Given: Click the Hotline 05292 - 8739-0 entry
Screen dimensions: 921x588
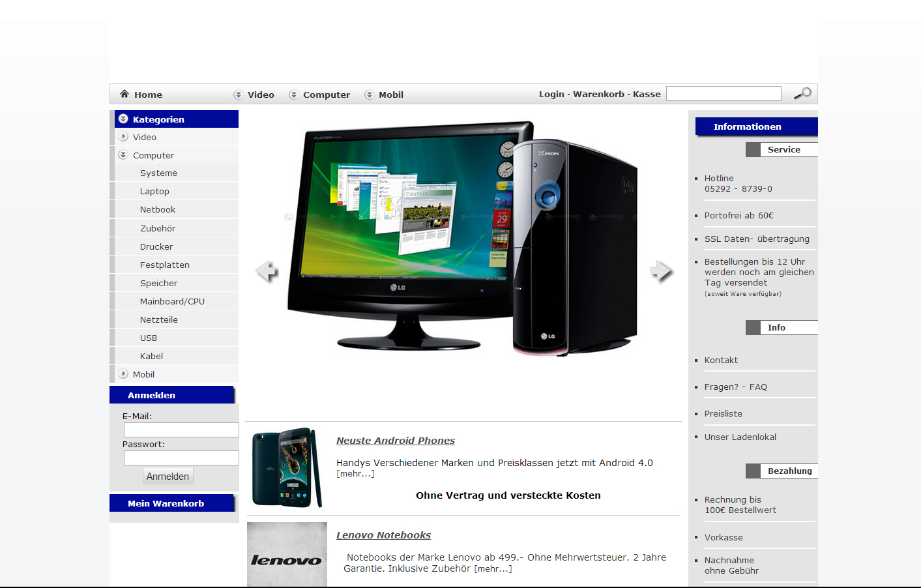Looking at the screenshot, I should point(738,183).
